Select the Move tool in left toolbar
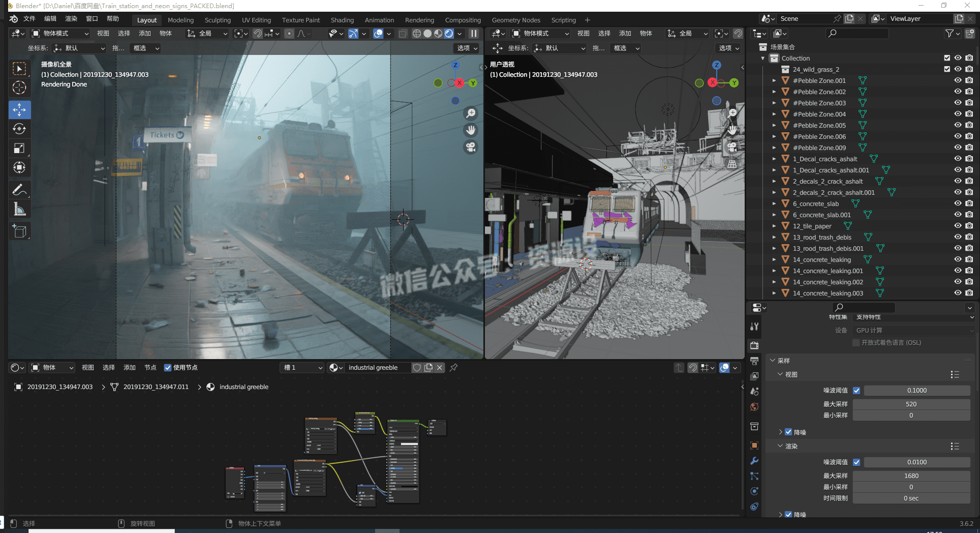The width and height of the screenshot is (980, 533). [x=19, y=110]
